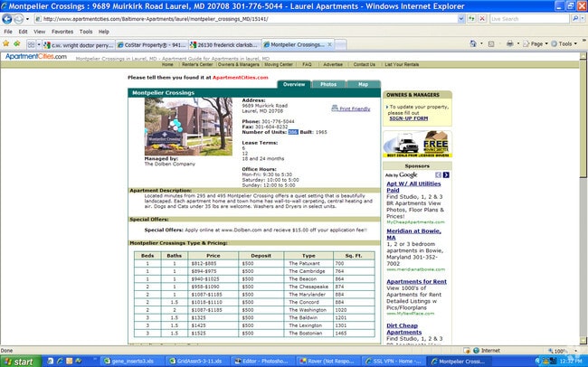
Task: Open the Favorites menu
Action: (62, 32)
